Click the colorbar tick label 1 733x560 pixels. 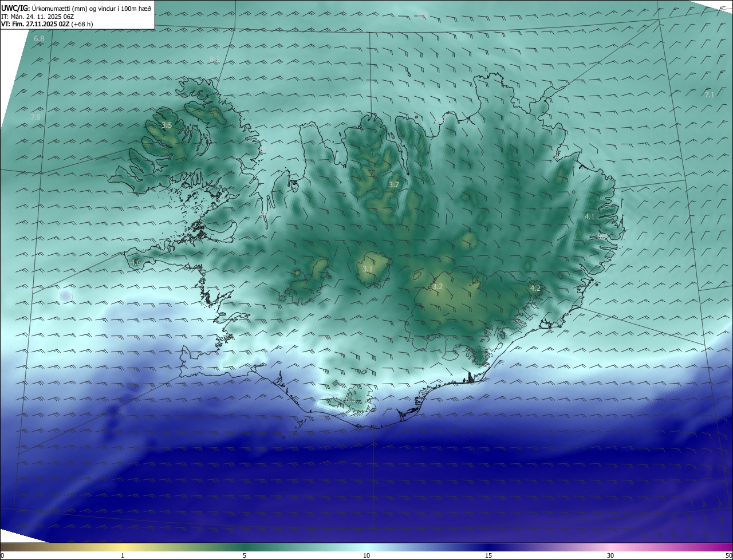[x=123, y=555]
